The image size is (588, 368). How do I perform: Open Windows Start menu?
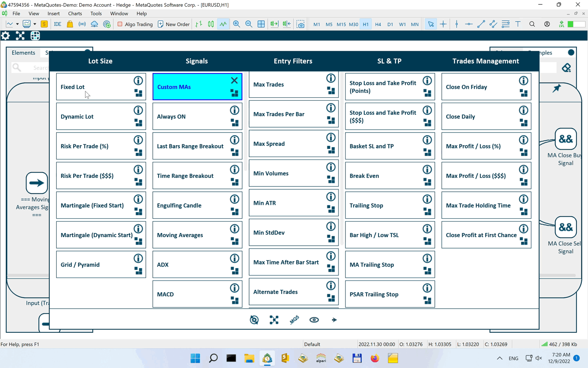pos(195,358)
